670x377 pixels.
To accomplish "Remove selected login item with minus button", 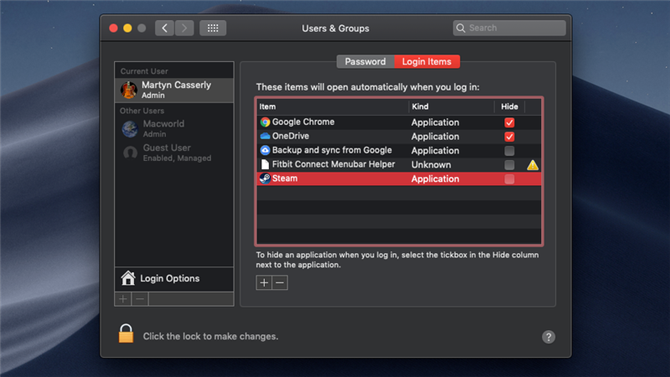I will click(x=280, y=283).
